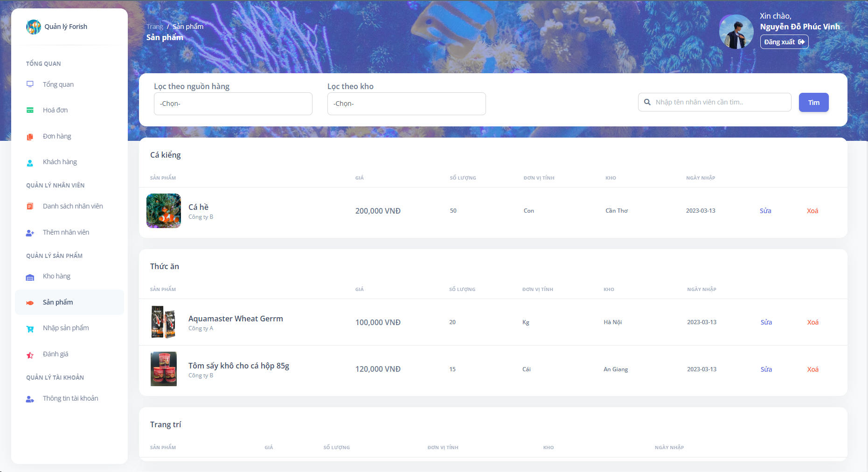This screenshot has height=472, width=868.
Task: Click the Đăng xuất logout button
Action: tap(785, 42)
